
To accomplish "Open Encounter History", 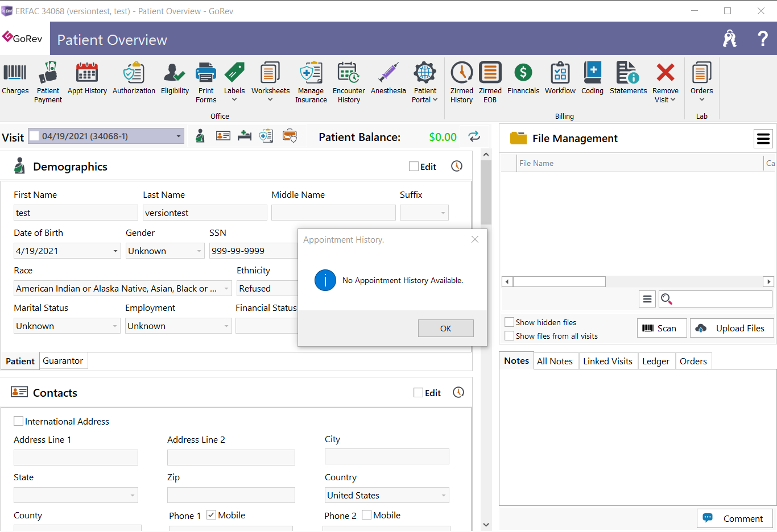I will click(x=349, y=82).
